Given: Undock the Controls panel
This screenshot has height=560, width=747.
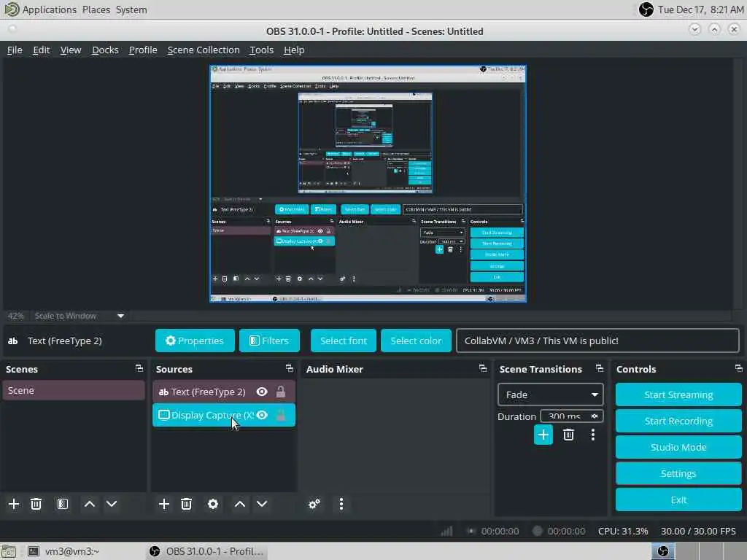Looking at the screenshot, I should point(738,368).
